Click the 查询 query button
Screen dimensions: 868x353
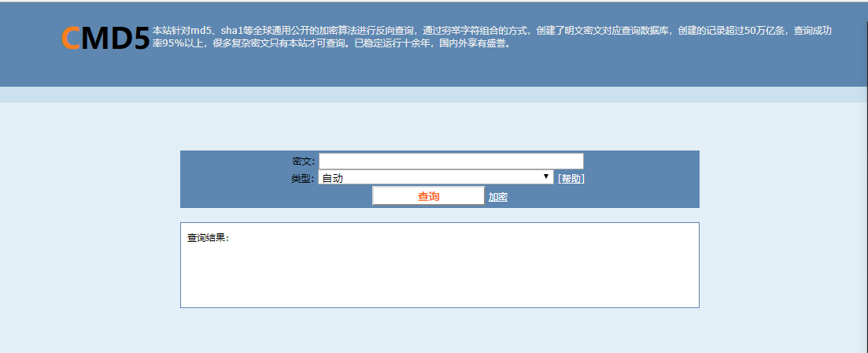428,196
